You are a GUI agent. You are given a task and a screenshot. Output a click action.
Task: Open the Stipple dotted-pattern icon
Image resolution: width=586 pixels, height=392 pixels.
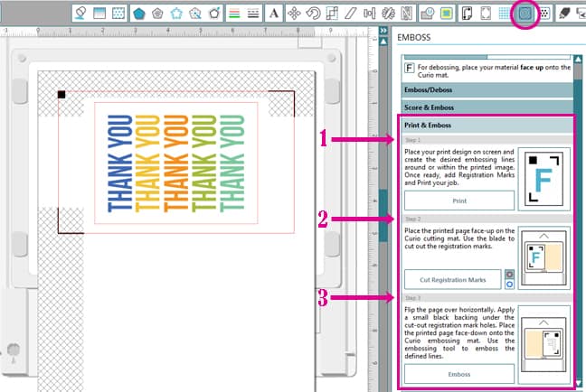click(x=545, y=14)
